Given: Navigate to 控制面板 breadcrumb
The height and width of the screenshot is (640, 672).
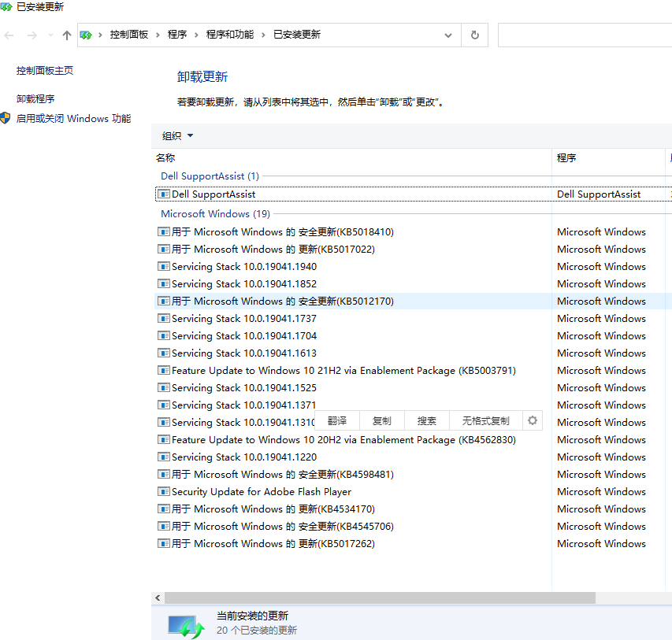Looking at the screenshot, I should [x=129, y=35].
